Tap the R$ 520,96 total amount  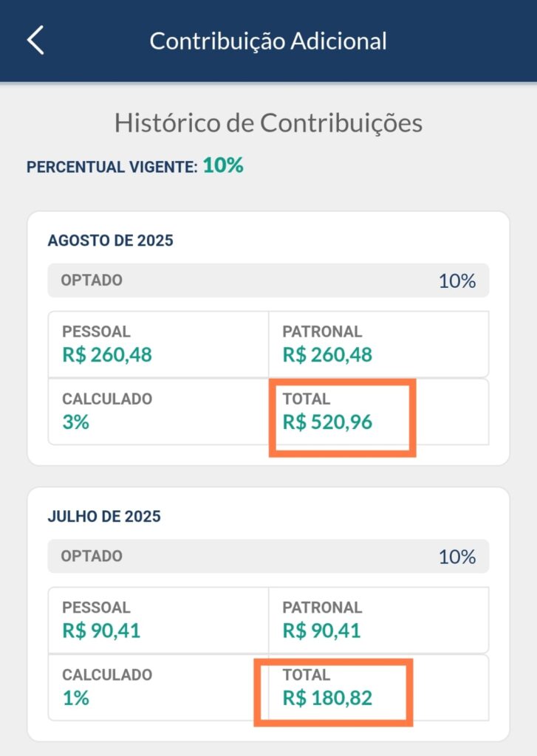tap(327, 422)
